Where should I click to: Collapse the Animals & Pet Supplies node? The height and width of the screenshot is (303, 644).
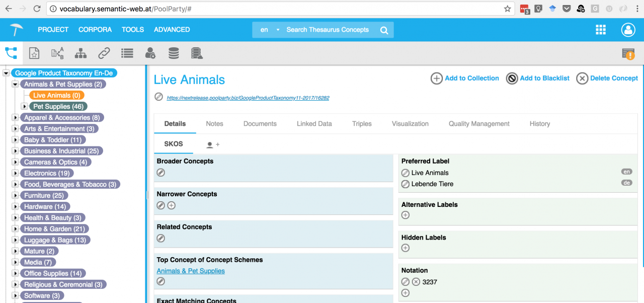tap(16, 85)
